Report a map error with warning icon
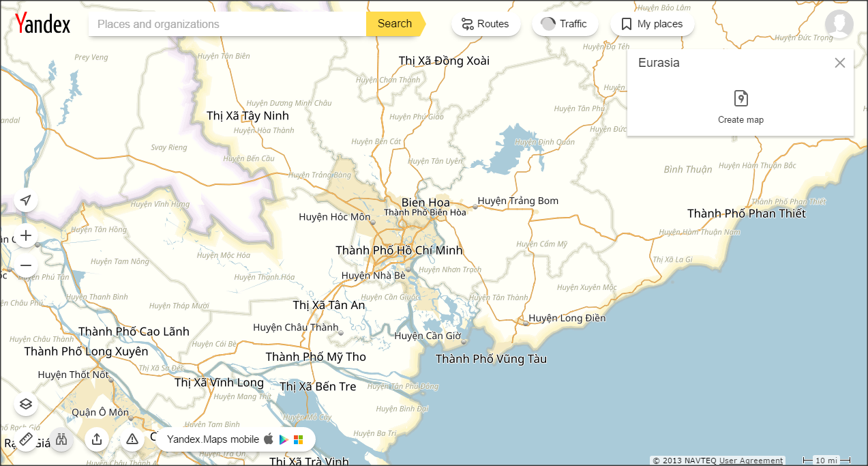 pyautogui.click(x=132, y=439)
